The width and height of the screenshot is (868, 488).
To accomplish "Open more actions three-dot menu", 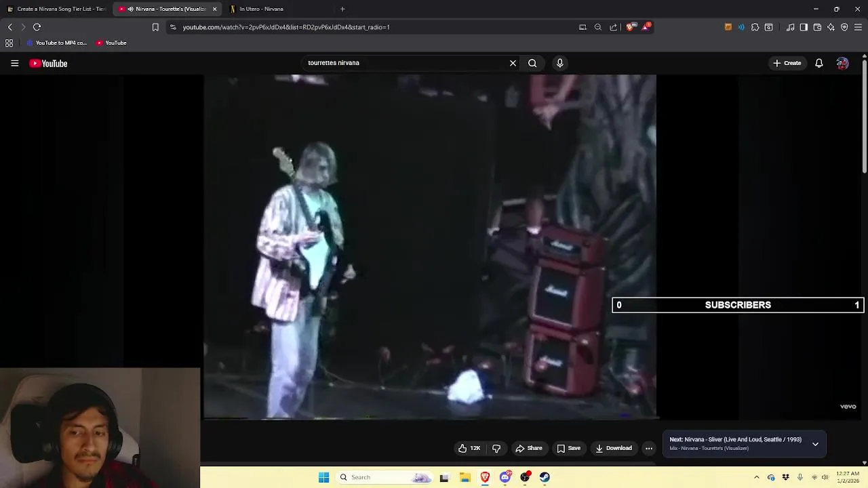I will point(649,448).
